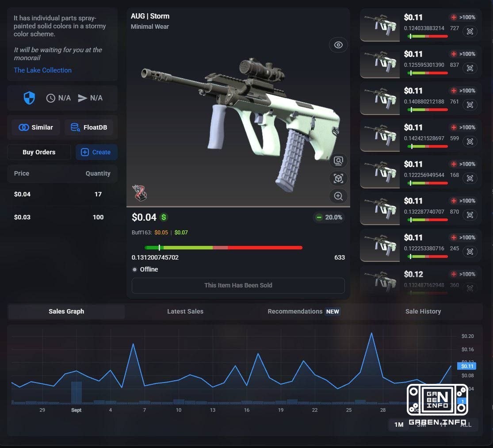The height and width of the screenshot is (448, 493).
Task: Click the Buy Orders button
Action: [x=39, y=152]
